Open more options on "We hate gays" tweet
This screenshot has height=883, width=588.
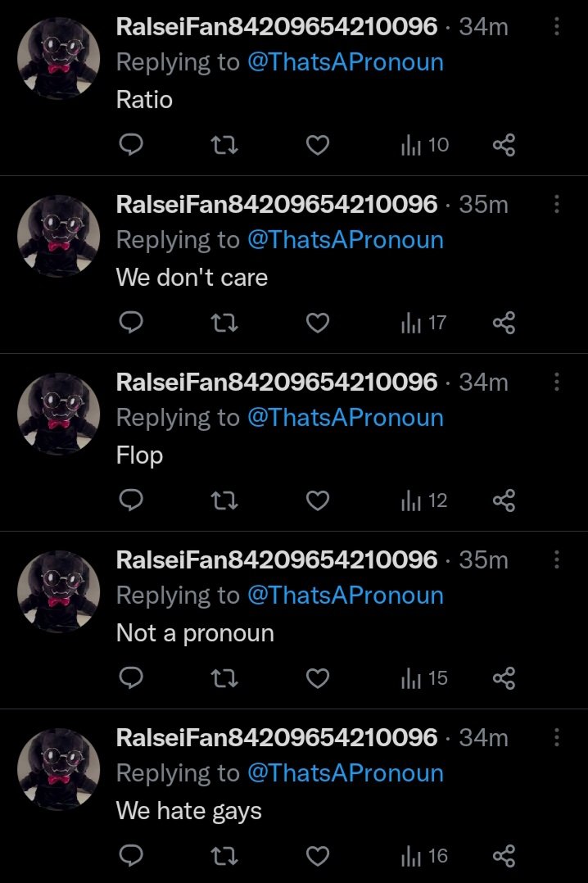tap(556, 737)
